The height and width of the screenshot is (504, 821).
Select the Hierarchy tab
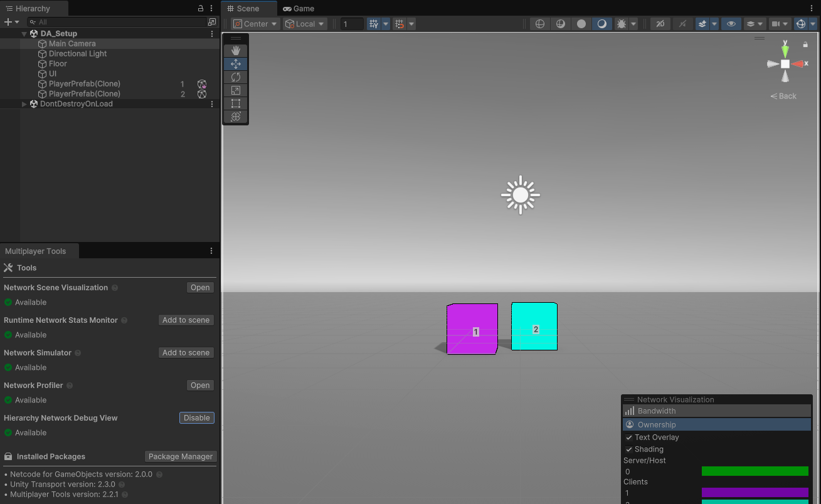[x=34, y=9]
